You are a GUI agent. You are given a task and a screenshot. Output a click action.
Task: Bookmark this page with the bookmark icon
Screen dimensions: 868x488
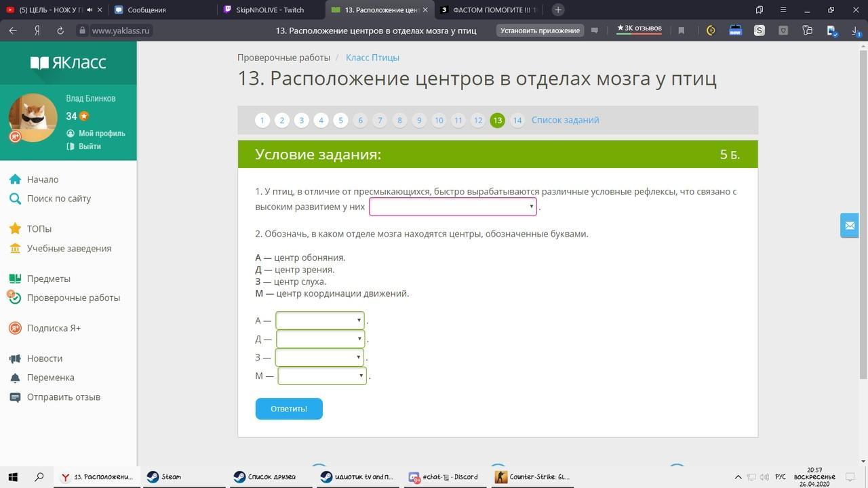point(682,30)
